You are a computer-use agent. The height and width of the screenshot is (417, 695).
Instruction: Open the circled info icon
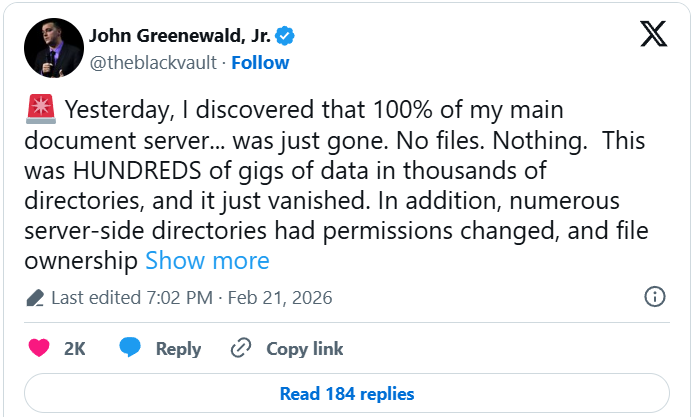pyautogui.click(x=655, y=297)
